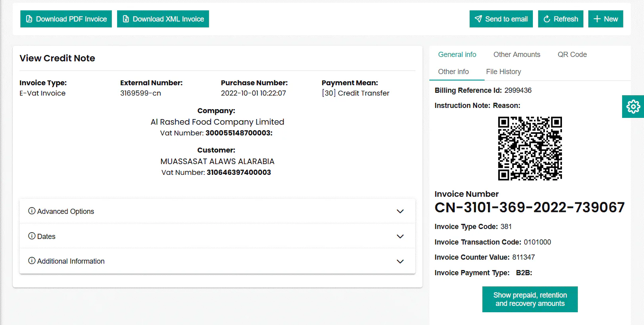
Task: Expand the Additional Information chevron
Action: click(400, 261)
